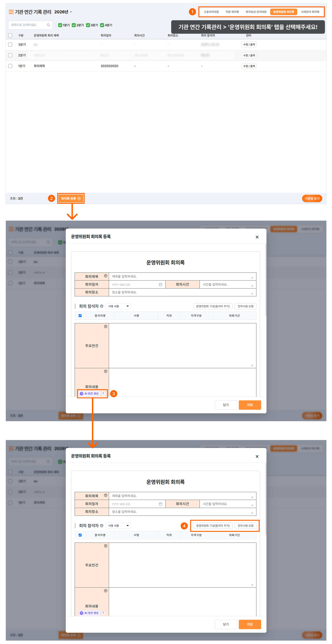Click 수정 / 출력 for the 1분기 row
332x644 pixels.
249,66
